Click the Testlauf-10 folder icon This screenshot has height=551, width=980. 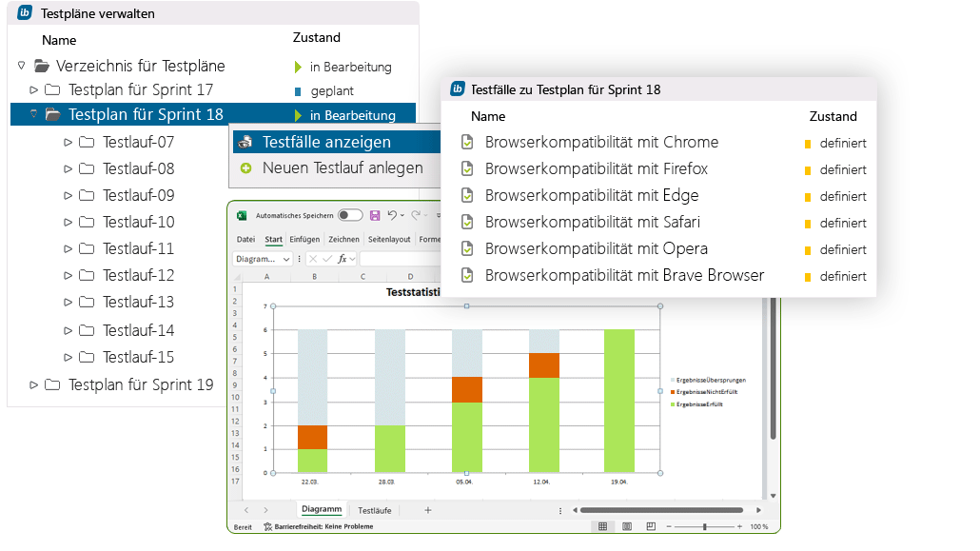(x=87, y=223)
